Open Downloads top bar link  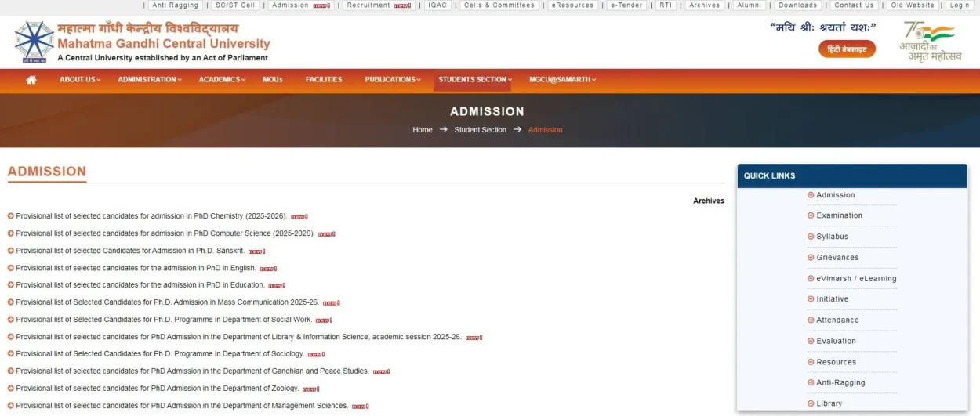tap(798, 5)
